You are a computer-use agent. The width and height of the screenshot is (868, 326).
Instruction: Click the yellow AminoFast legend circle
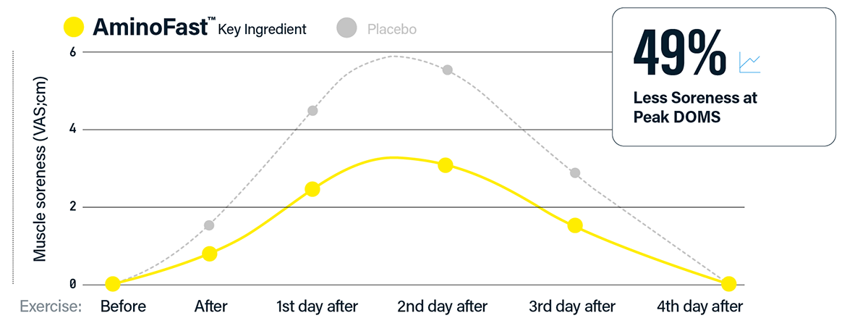[75, 29]
